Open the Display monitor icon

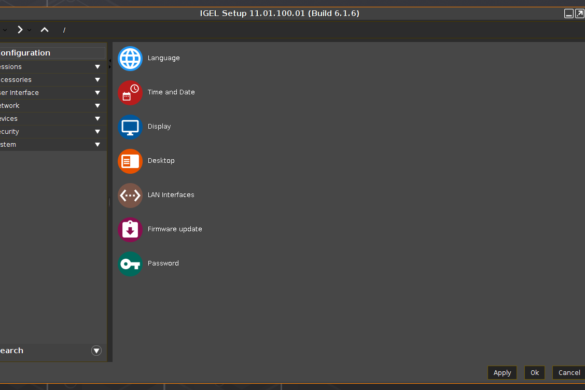[x=130, y=127]
